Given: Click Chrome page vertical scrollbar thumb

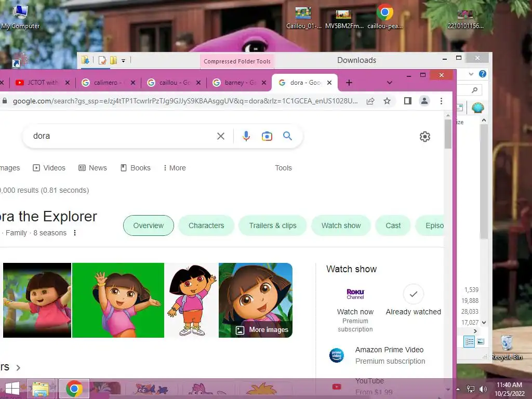Looking at the screenshot, I should click(448, 134).
